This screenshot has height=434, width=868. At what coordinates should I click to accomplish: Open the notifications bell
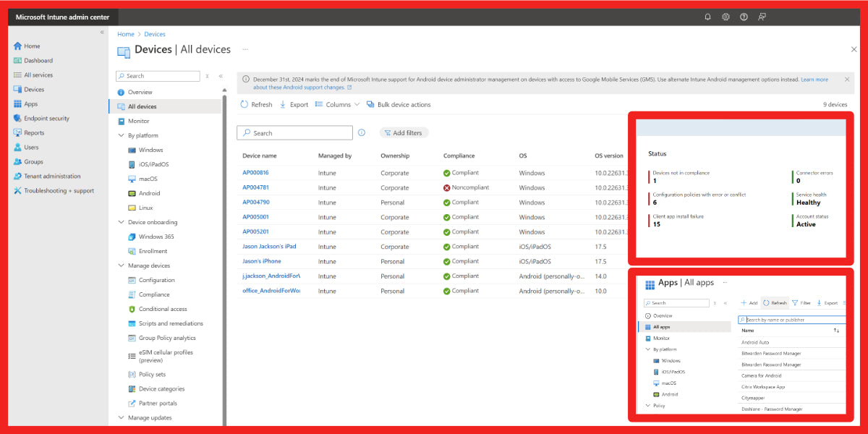pyautogui.click(x=707, y=16)
